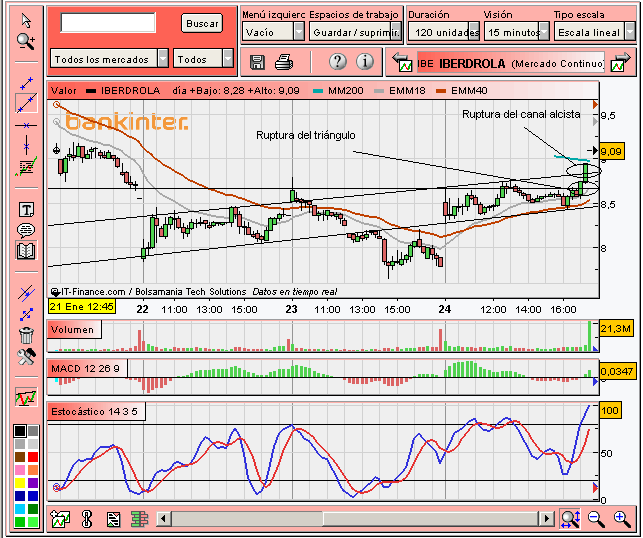This screenshot has width=643, height=538.
Task: Pick the purple color swatch
Action: [33, 483]
